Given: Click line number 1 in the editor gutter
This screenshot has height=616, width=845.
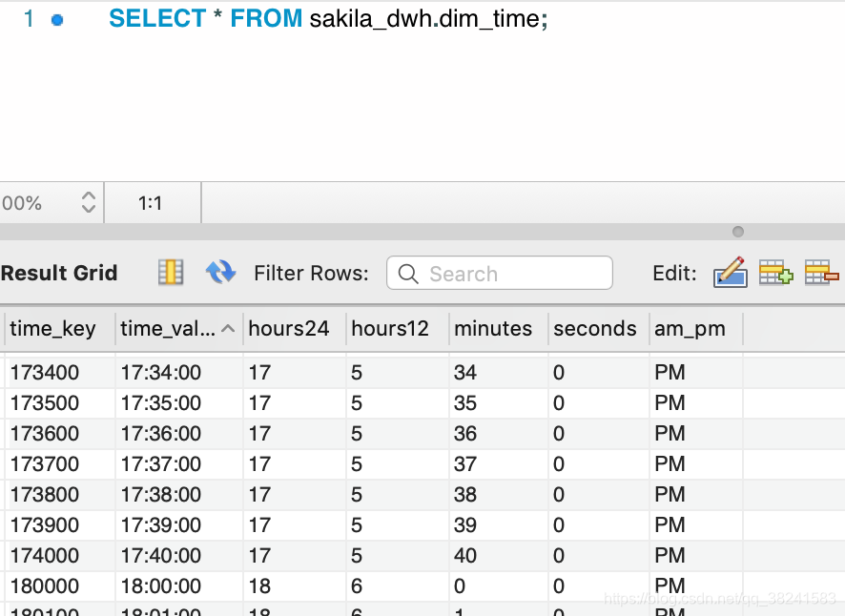Looking at the screenshot, I should (x=29, y=19).
